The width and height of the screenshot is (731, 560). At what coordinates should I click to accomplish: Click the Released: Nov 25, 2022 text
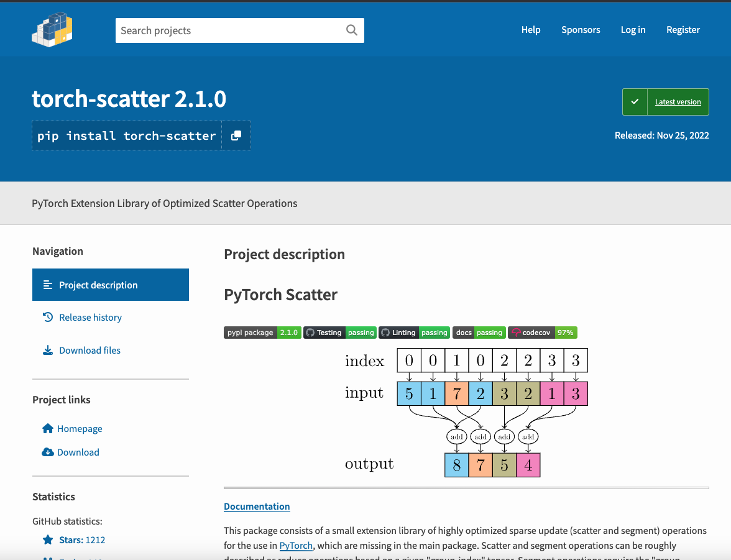661,135
